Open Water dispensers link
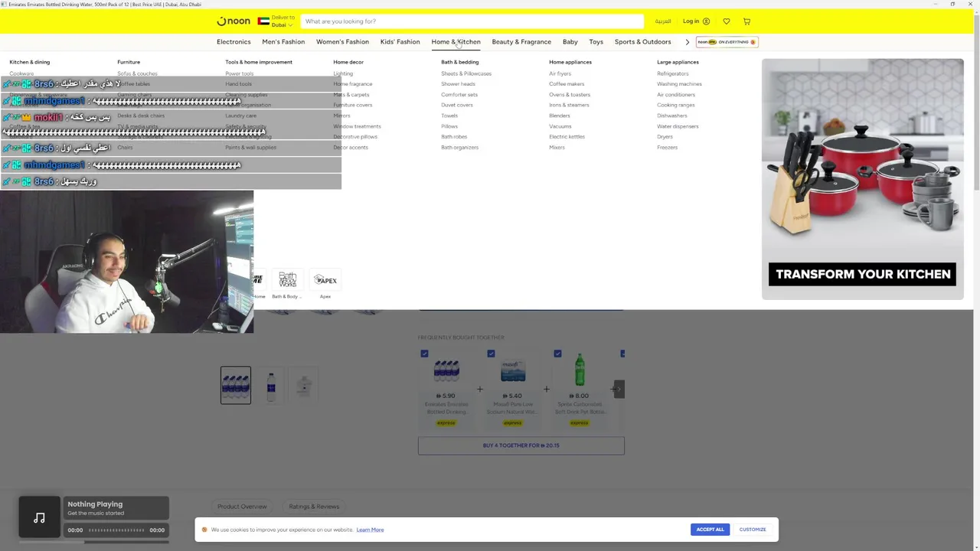This screenshot has width=980, height=551. click(x=678, y=126)
